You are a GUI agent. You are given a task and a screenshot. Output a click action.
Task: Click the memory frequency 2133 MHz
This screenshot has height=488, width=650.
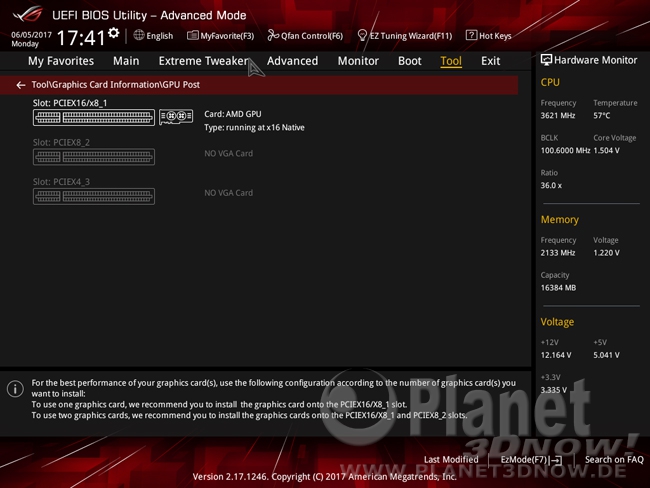[558, 253]
